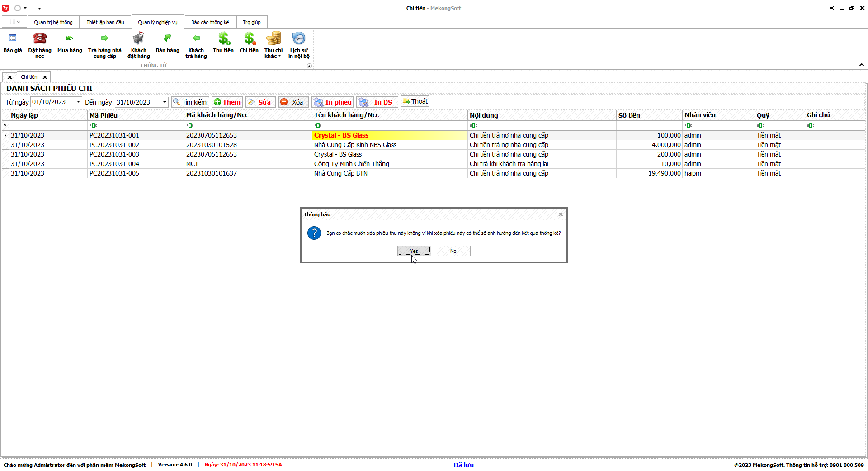868x471 pixels.
Task: Click the Nhân viên filter condition icon
Action: [688, 126]
